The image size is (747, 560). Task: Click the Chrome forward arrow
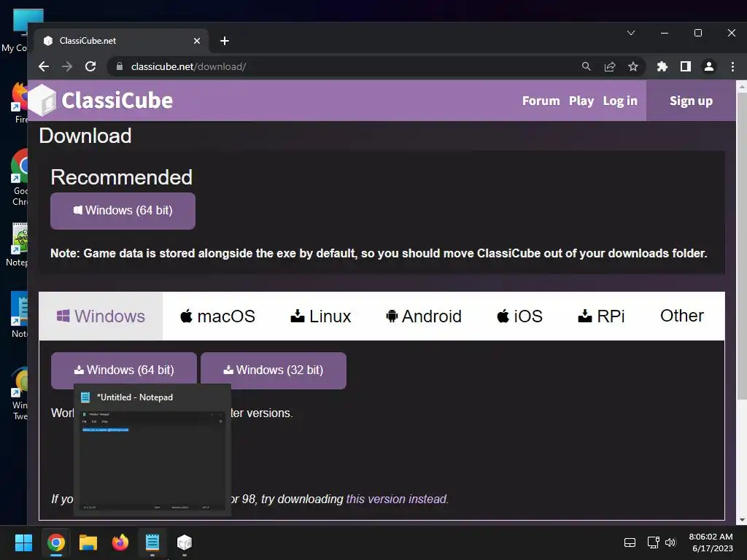(67, 66)
